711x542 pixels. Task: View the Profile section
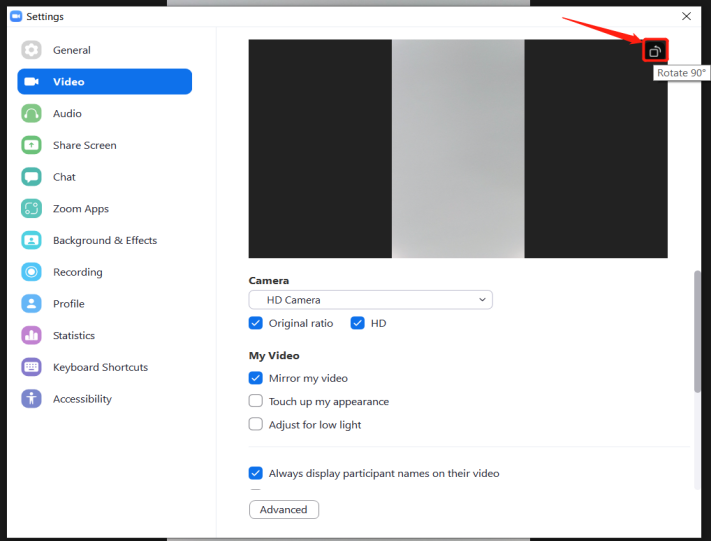click(104, 304)
